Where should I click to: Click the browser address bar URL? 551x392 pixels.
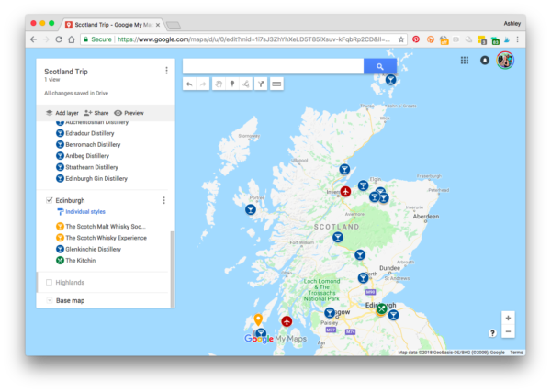point(253,39)
